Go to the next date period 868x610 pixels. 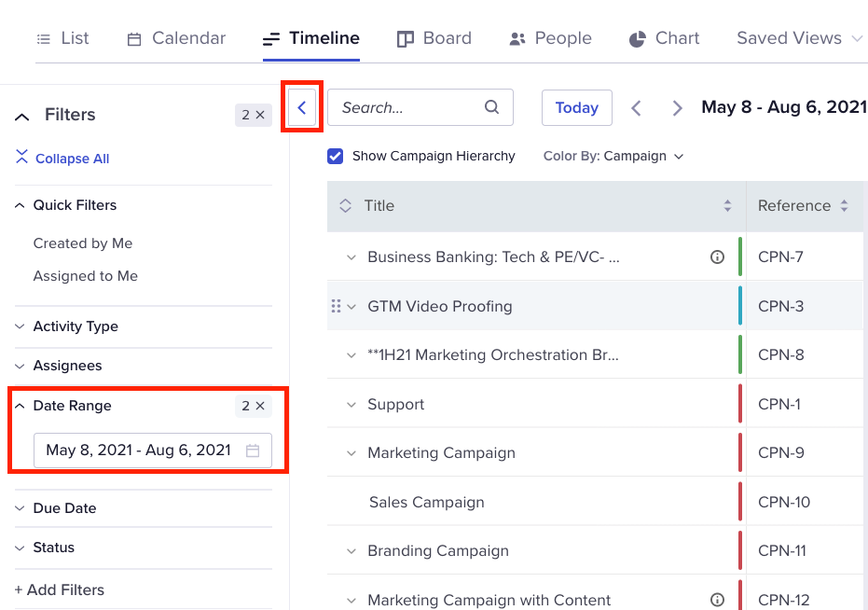pos(677,107)
